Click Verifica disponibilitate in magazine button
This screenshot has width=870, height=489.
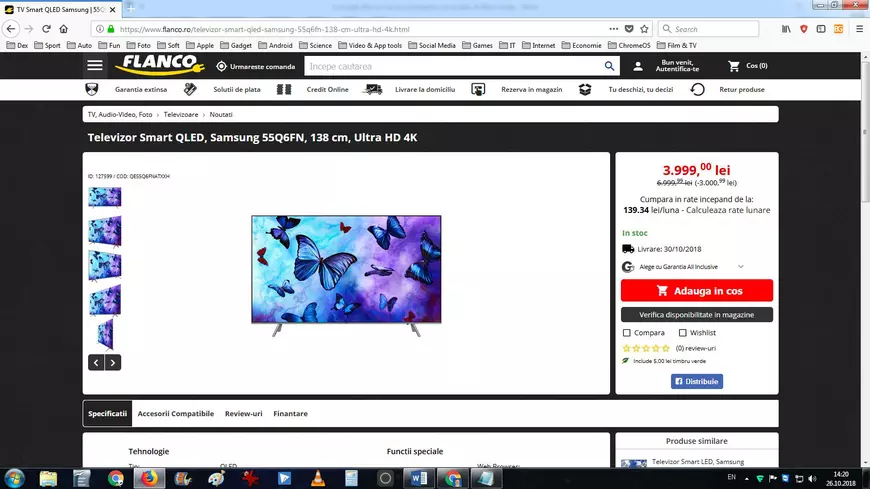click(697, 315)
